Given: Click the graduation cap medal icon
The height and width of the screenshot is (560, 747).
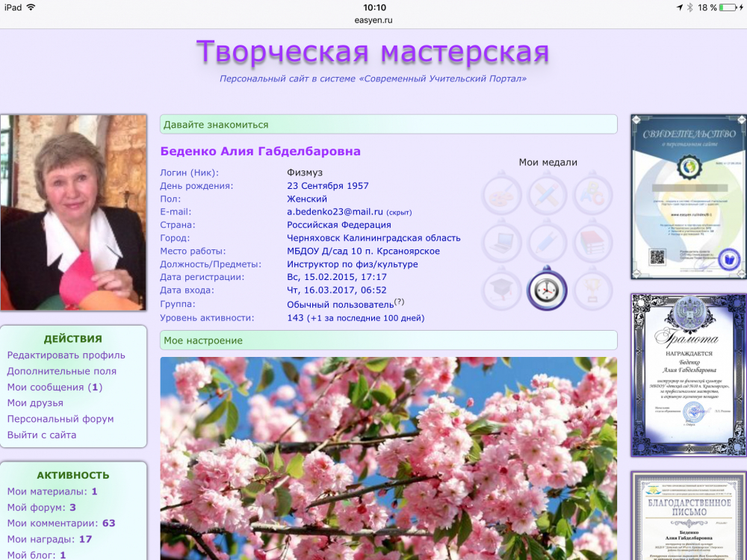Looking at the screenshot, I should pyautogui.click(x=502, y=288).
